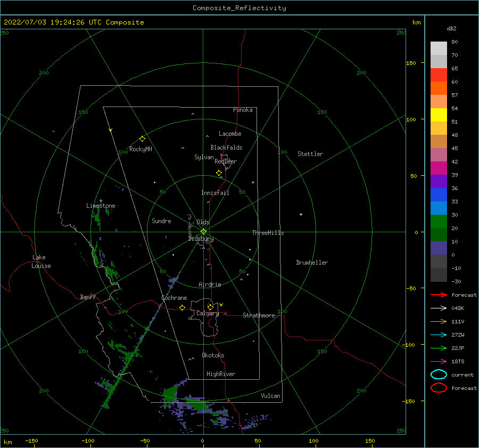The height and width of the screenshot is (448, 479).
Task: Click the Okotoks label
Action: 213,355
